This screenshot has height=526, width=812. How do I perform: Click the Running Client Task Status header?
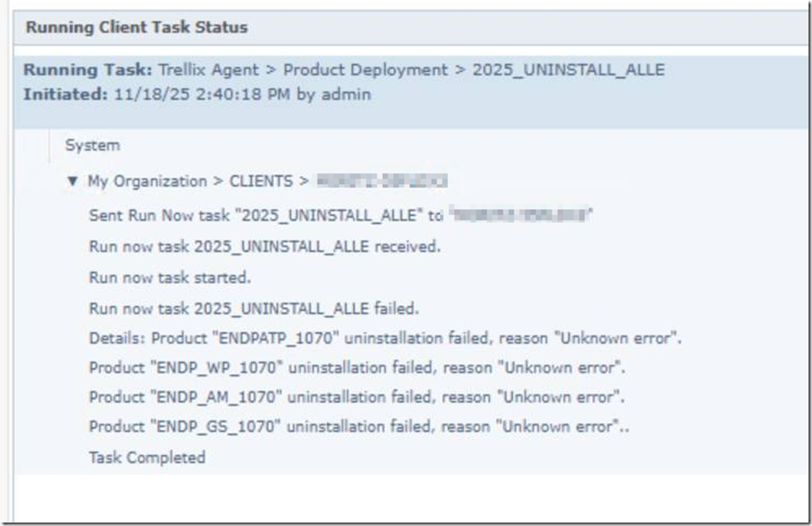click(136, 28)
